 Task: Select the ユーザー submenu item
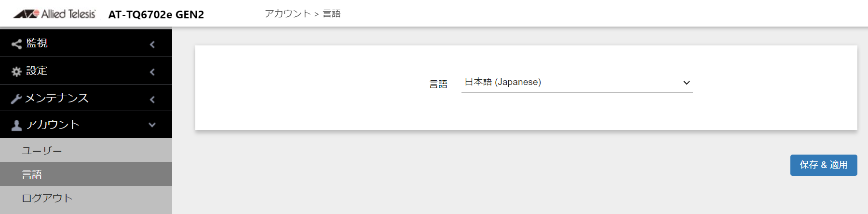coord(86,150)
